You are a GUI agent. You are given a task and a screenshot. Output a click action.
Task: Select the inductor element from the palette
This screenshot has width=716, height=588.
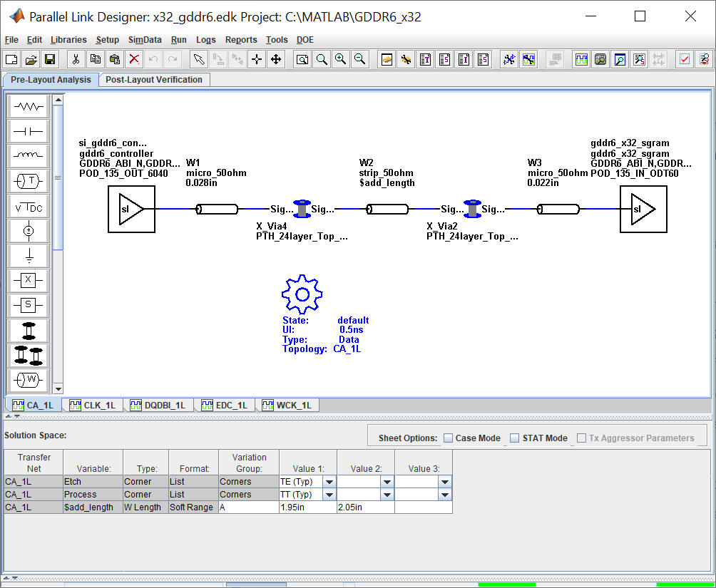coord(29,157)
